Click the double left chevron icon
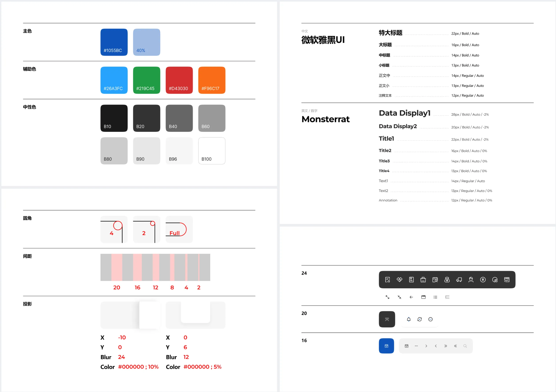Viewport: 556px width, 392px height. click(x=455, y=346)
